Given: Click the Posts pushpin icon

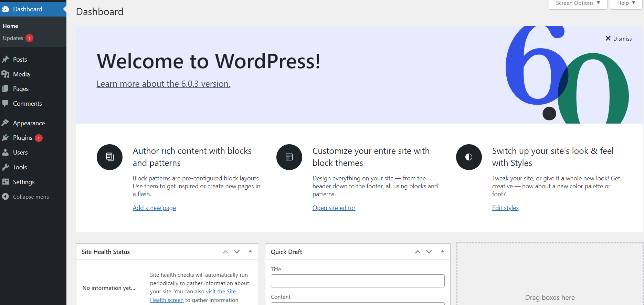Looking at the screenshot, I should tap(5, 60).
